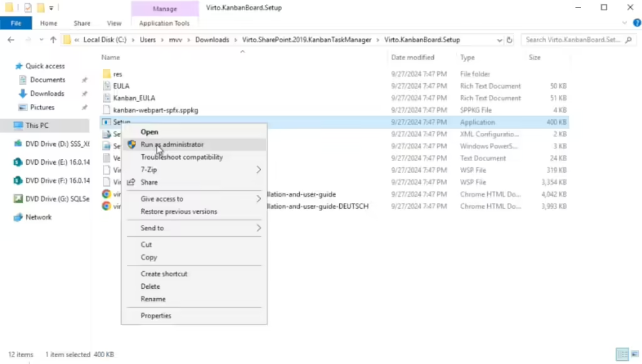Click the Quick access star icon
Screen dimensions: 642x364
click(x=18, y=66)
